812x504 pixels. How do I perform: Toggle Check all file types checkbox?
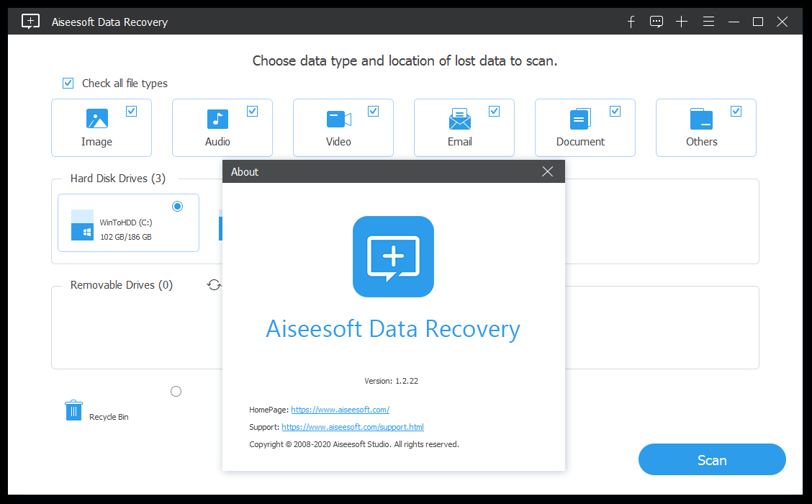(x=68, y=83)
